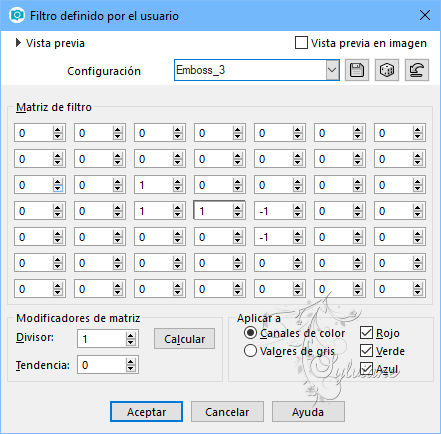Viewport: 441px width, 434px height.
Task: Click the Divisor input field
Action: click(x=102, y=339)
